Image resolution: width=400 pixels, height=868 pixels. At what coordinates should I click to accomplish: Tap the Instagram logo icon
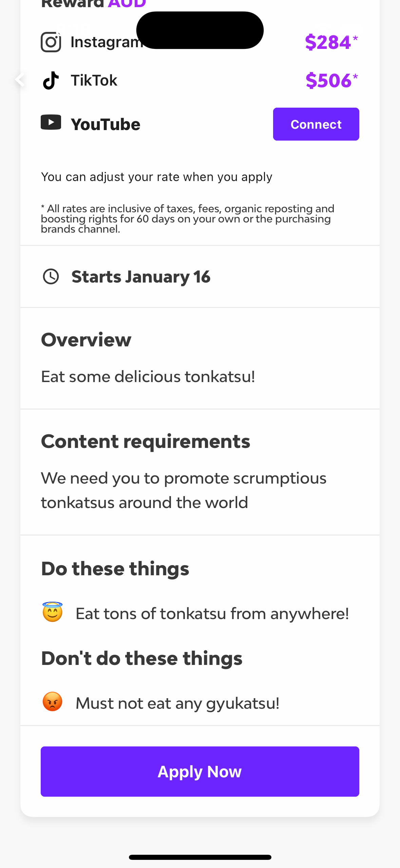point(51,42)
